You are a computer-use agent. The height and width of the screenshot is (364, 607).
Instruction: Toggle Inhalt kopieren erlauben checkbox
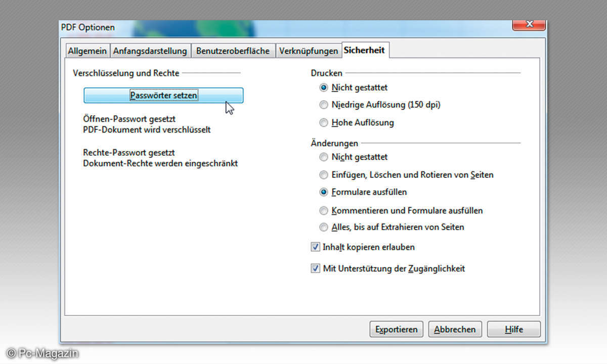click(x=363, y=247)
